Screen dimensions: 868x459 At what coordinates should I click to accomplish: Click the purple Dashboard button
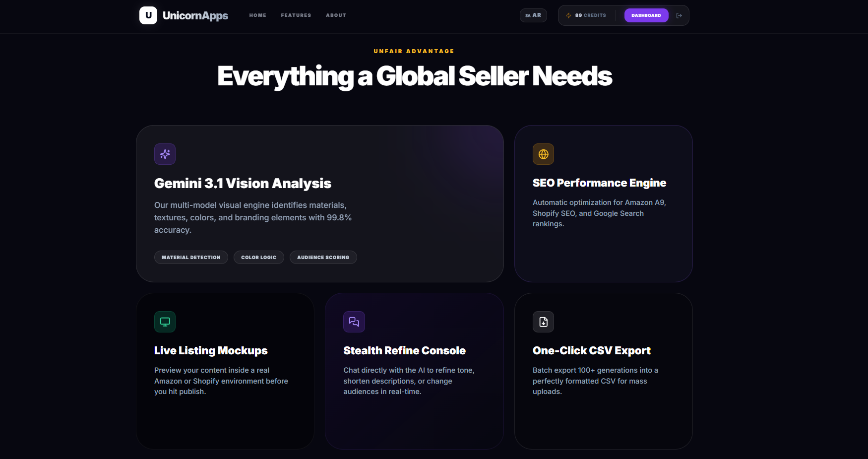(x=646, y=15)
